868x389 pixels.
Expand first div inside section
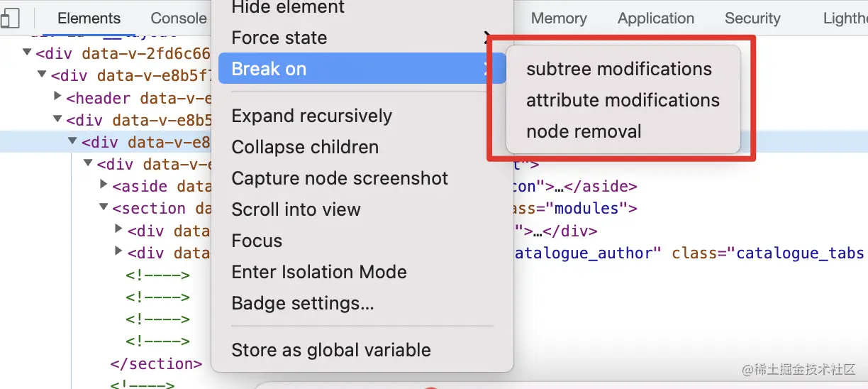(119, 230)
